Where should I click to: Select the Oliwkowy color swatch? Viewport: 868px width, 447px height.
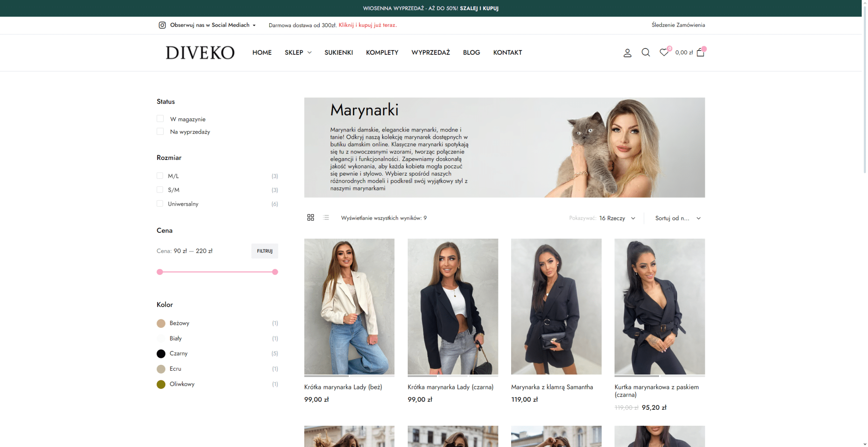161,384
